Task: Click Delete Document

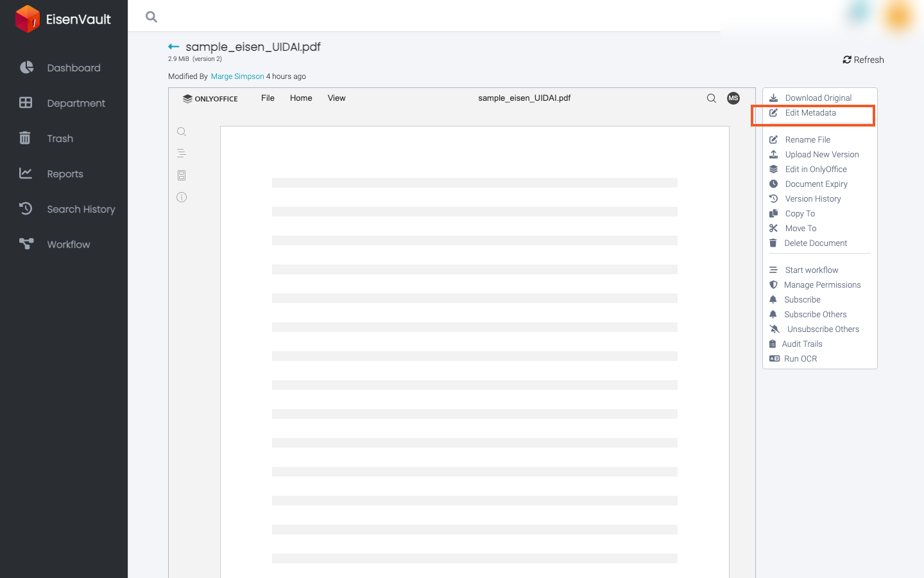Action: (x=808, y=243)
